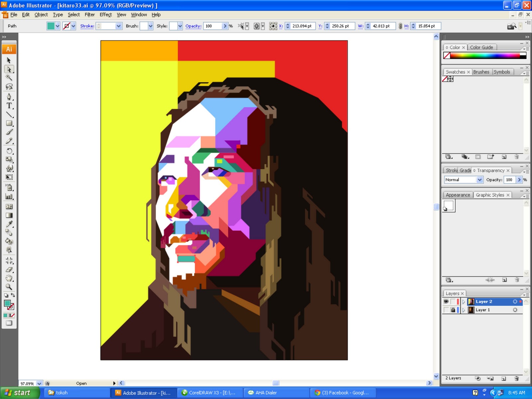Screen dimensions: 532x399
Task: Choose the Magic Wand tool
Action: pos(9,78)
